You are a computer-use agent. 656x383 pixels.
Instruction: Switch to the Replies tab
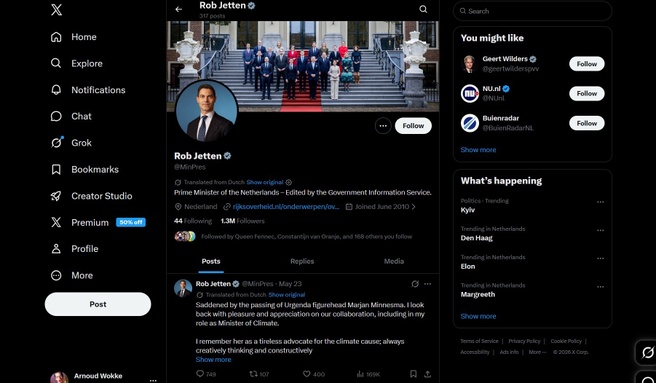pyautogui.click(x=302, y=261)
